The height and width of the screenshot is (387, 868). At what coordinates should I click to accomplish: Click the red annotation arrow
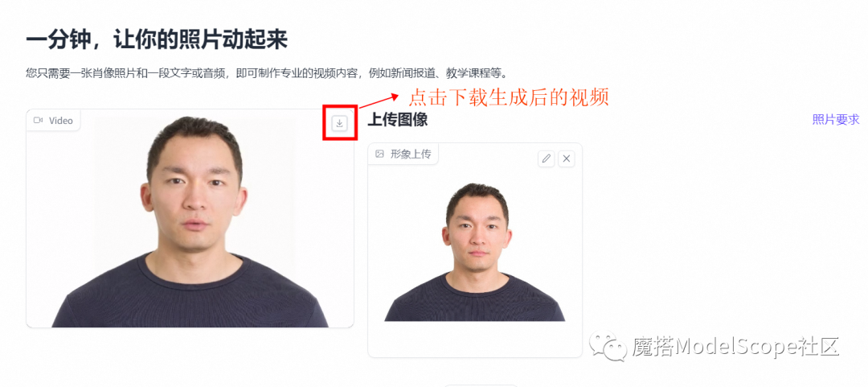[379, 101]
